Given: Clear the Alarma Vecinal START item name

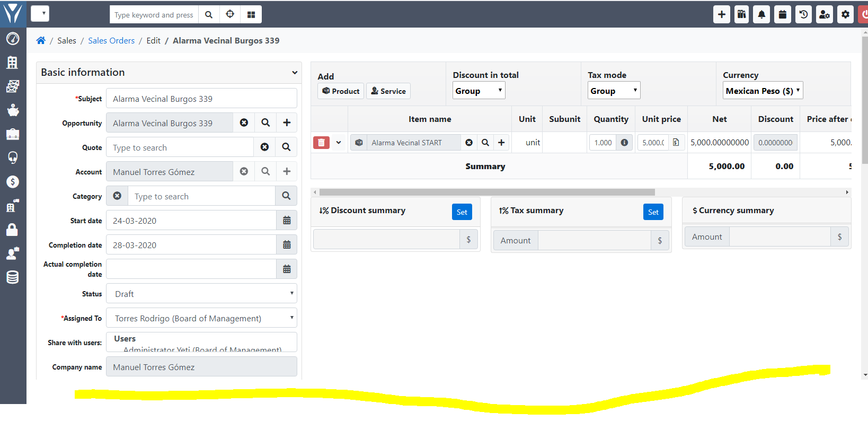Looking at the screenshot, I should (469, 142).
